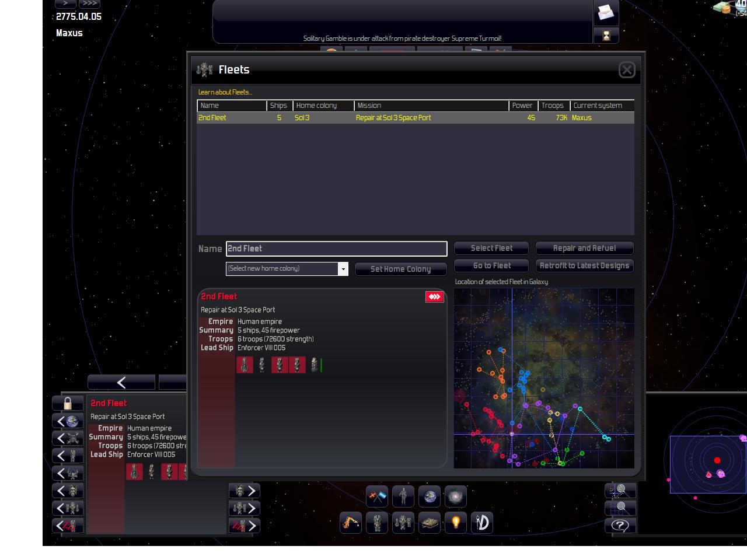Viewport: 747px width, 560px height.
Task: Click the galaxy map showing the fleet location
Action: 544,378
